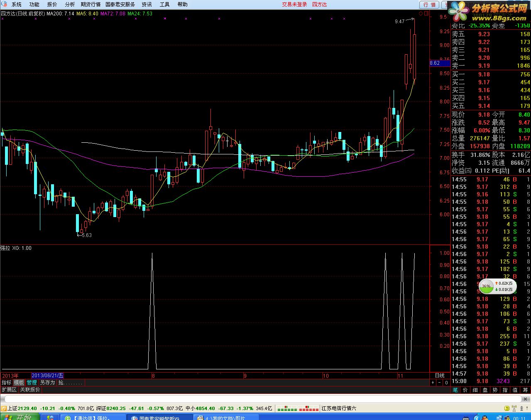
Task: Click the 行情 button at top right
Action: click(429, 5)
